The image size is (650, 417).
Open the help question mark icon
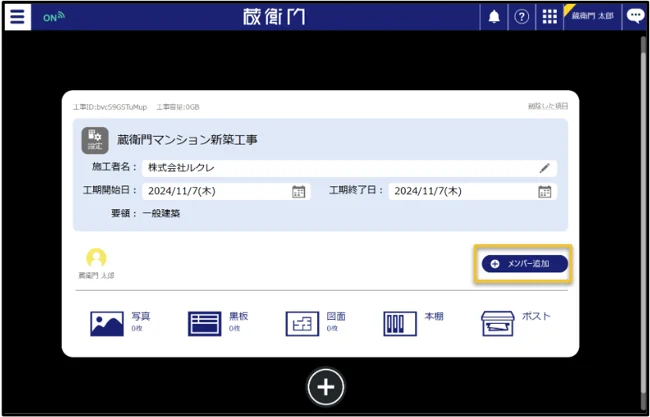[521, 17]
